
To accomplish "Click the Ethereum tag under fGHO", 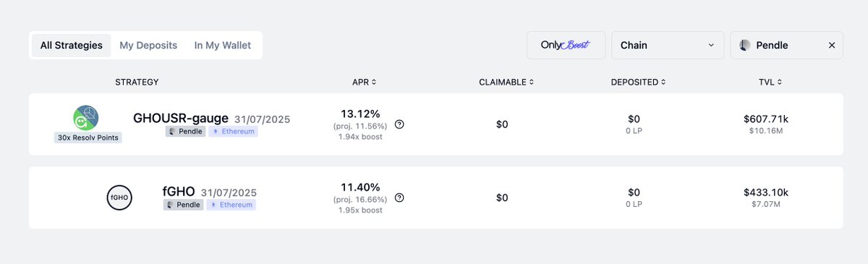I will point(231,205).
